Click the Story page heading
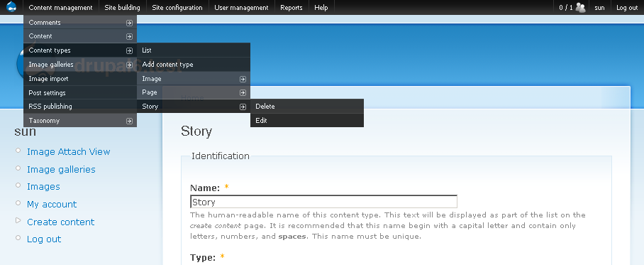Image resolution: width=644 pixels, height=265 pixels. click(x=196, y=131)
